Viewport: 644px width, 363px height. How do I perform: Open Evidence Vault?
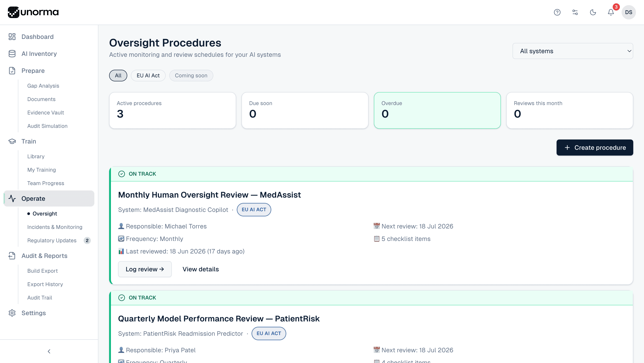pos(45,113)
